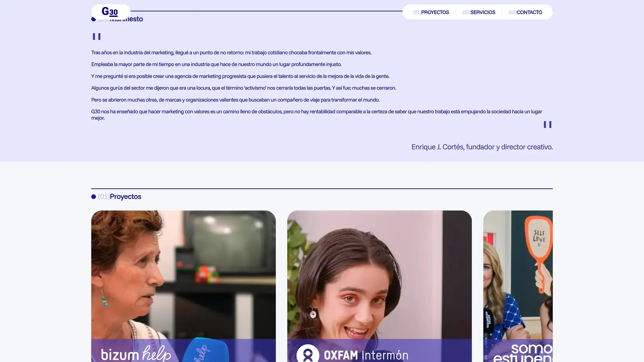Click the Oxfam Intermón logo icon

[x=308, y=354]
